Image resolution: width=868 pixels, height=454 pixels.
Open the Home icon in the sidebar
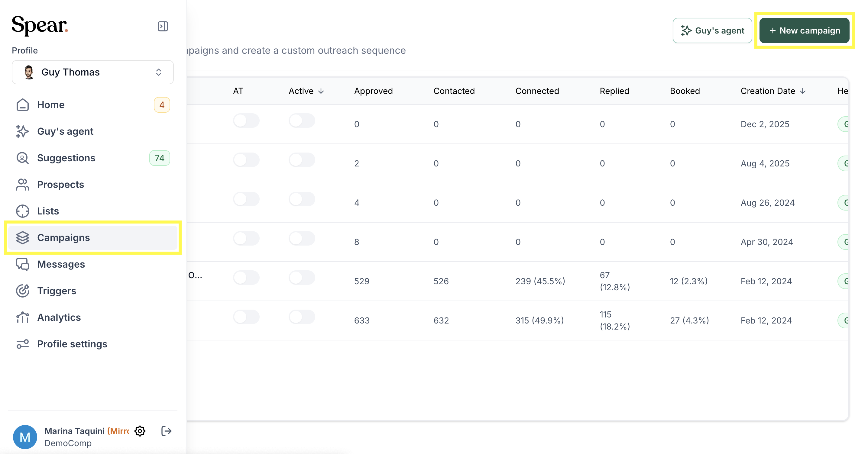tap(23, 105)
